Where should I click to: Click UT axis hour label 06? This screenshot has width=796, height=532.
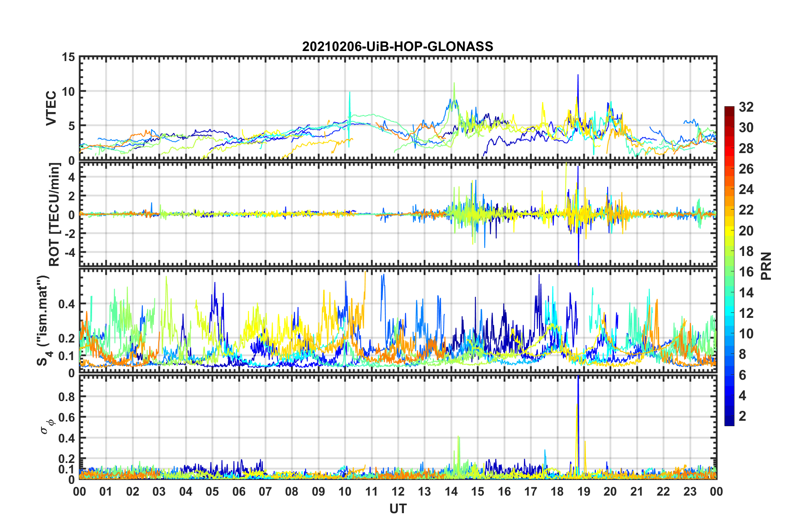pyautogui.click(x=239, y=491)
